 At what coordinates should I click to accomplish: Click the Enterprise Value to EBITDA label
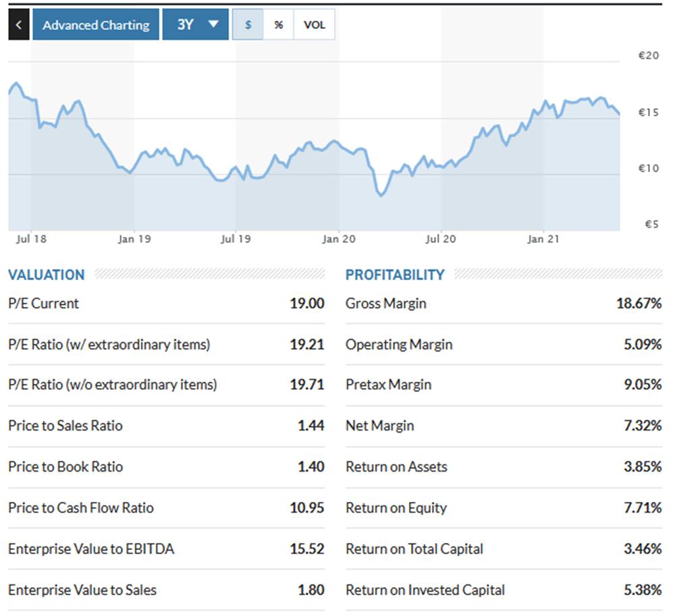pos(91,549)
